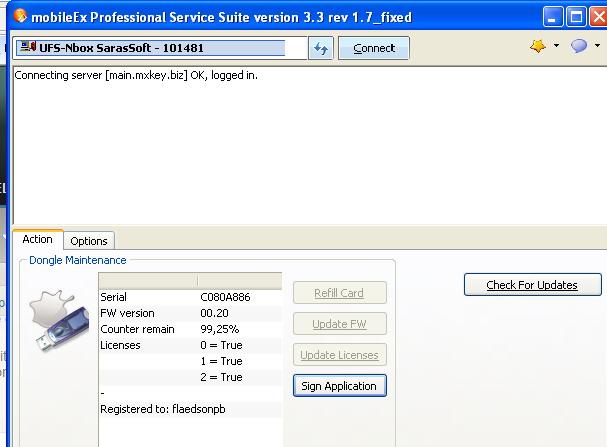Click the star favorites icon
This screenshot has height=447, width=607.
coord(537,47)
